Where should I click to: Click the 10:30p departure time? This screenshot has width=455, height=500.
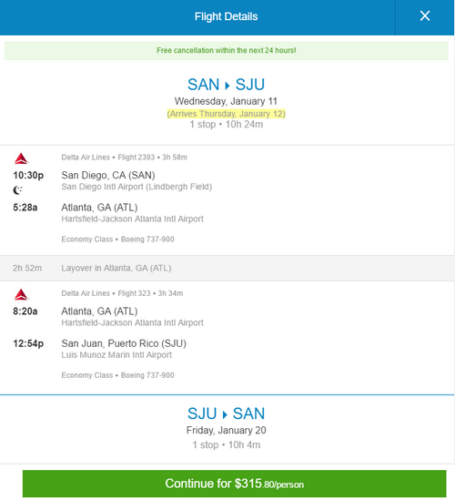click(x=28, y=175)
